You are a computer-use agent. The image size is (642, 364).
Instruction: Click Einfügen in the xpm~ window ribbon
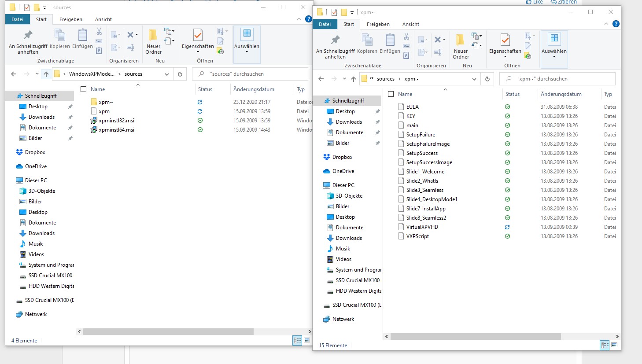(x=390, y=44)
